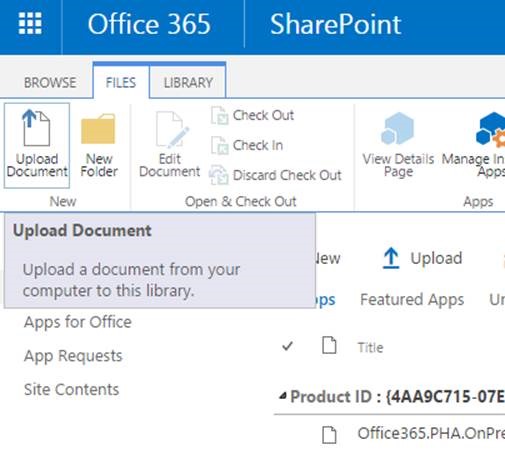Click the SharePoint header link
Image resolution: width=505 pixels, height=475 pixels.
[x=335, y=24]
